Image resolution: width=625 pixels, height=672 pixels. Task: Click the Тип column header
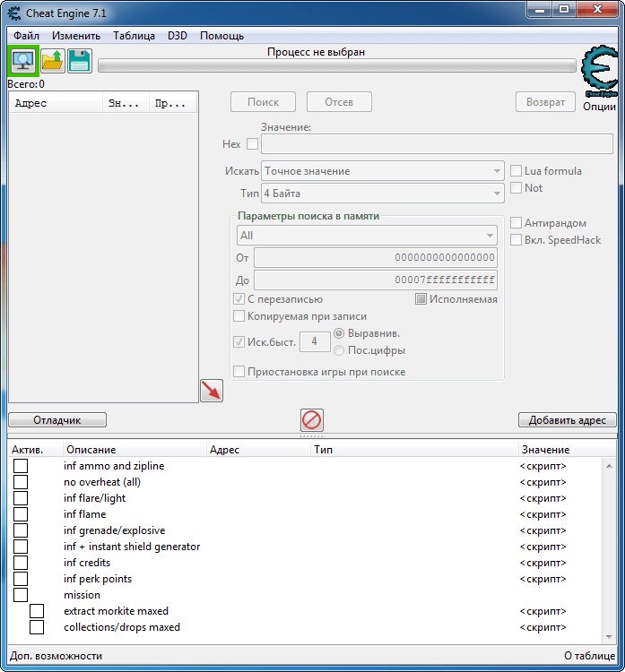coord(414,450)
